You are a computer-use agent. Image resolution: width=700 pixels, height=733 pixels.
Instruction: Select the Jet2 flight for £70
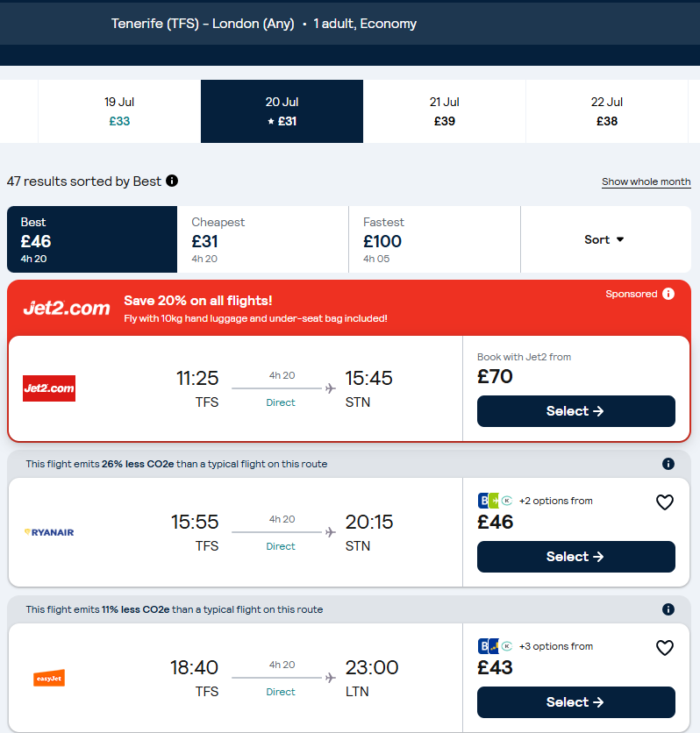(575, 411)
